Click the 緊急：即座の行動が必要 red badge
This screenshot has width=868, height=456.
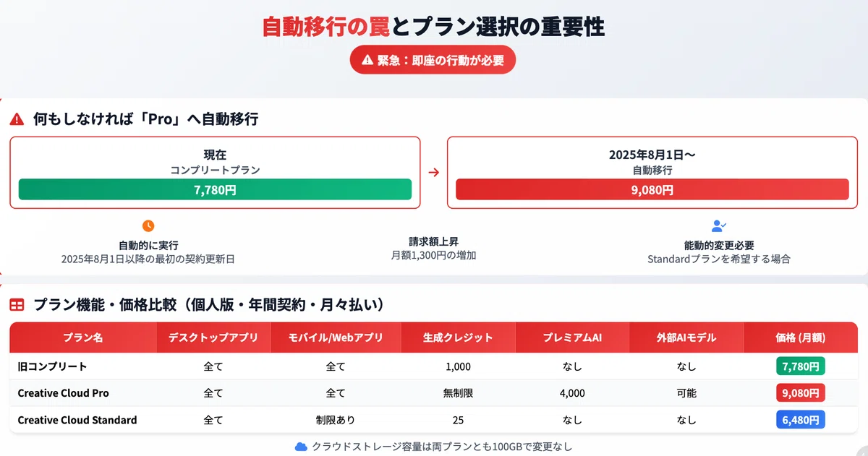click(x=433, y=60)
